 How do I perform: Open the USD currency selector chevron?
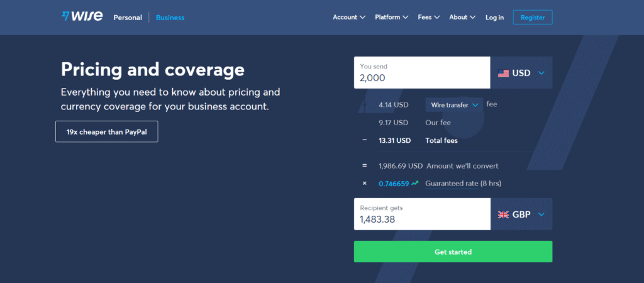tap(541, 73)
